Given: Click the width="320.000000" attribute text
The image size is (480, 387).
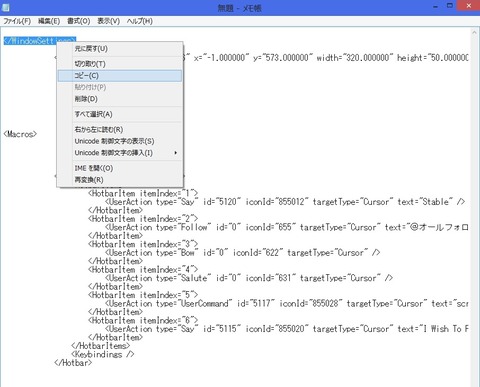Looking at the screenshot, I should coord(354,58).
